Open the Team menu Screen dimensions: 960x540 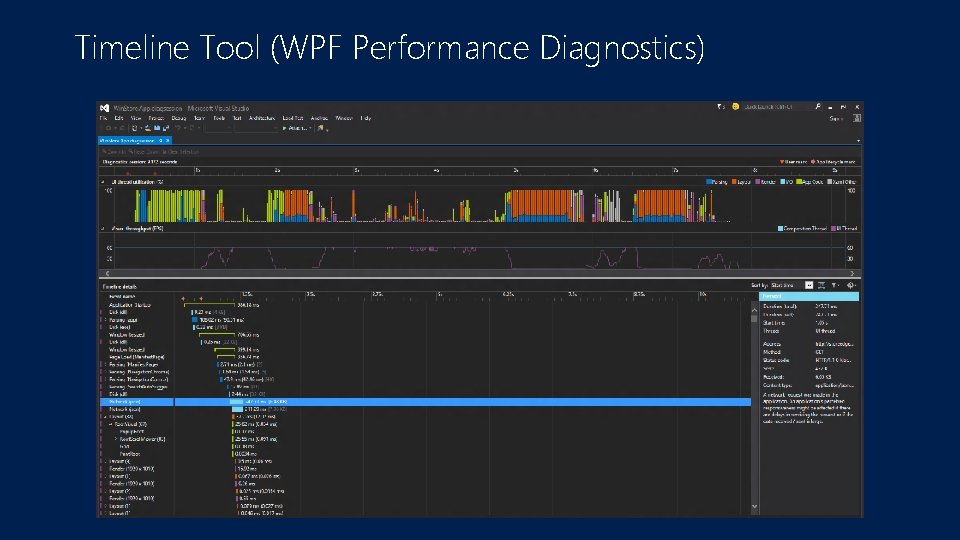click(199, 118)
